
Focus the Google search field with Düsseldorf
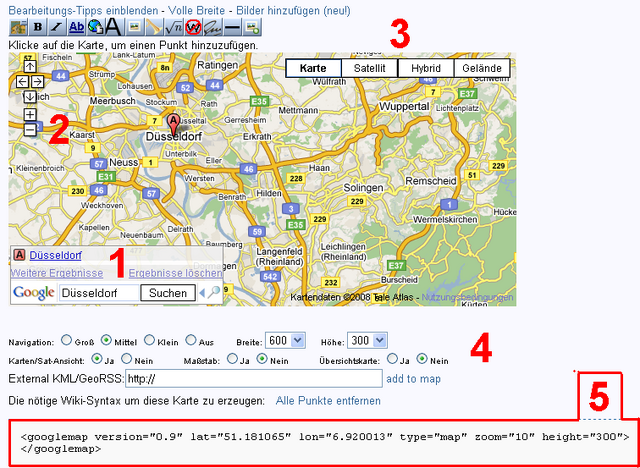99,293
